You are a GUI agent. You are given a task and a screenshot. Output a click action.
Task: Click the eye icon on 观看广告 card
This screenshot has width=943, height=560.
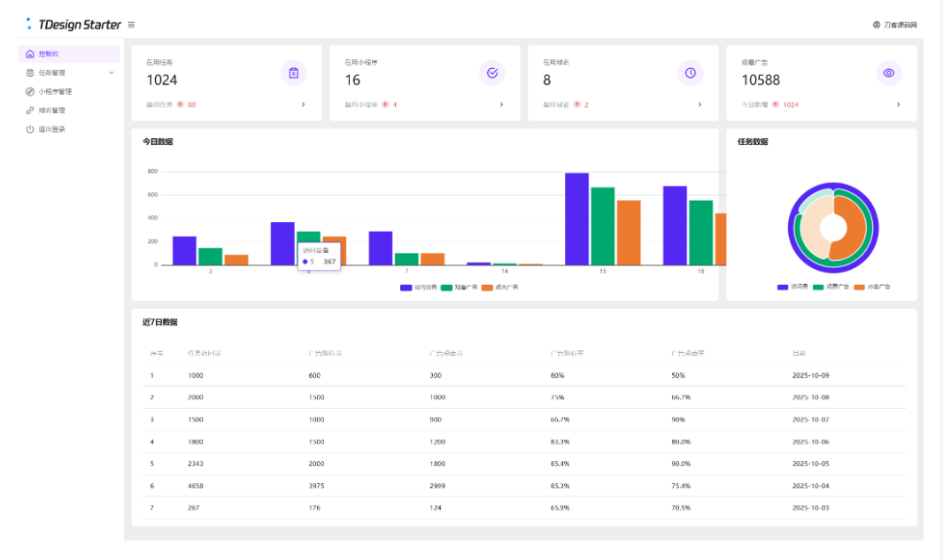coord(889,73)
